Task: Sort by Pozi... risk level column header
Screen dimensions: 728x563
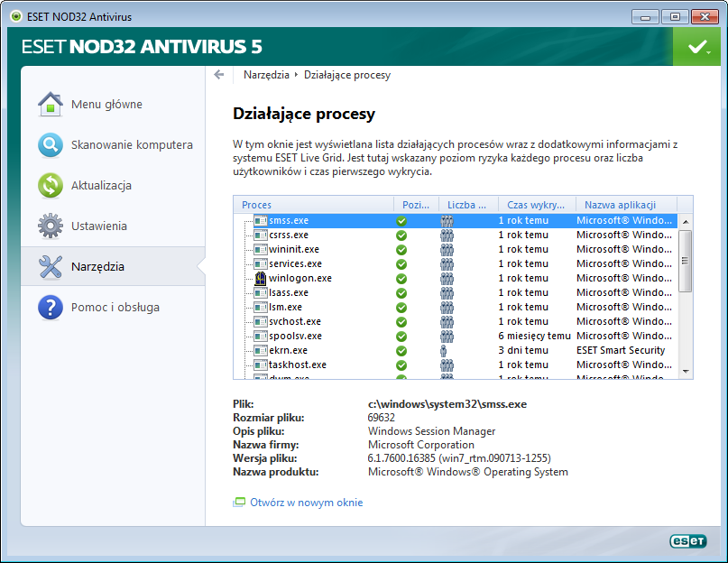Action: 416,205
